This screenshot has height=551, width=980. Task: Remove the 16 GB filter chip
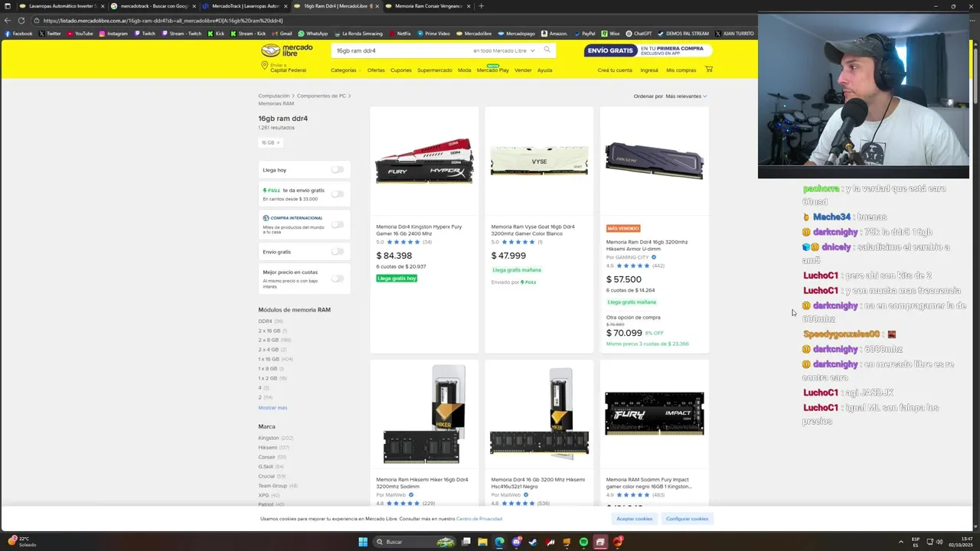pyautogui.click(x=278, y=142)
